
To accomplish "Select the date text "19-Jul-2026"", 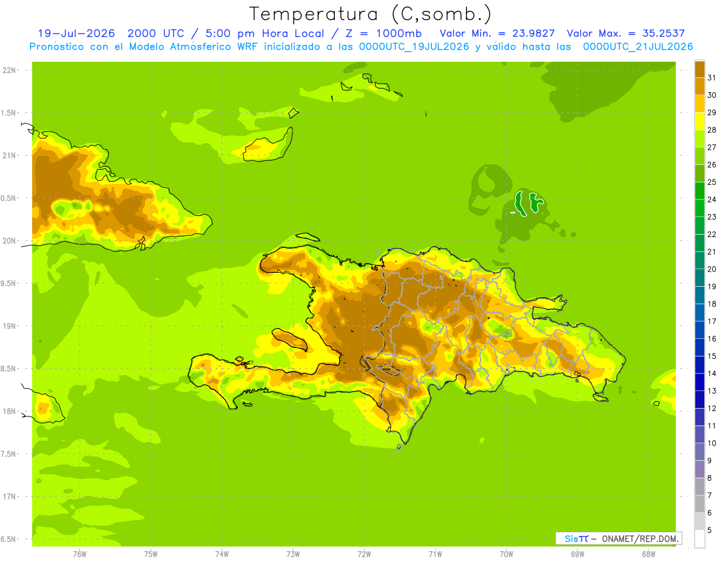I will (77, 33).
